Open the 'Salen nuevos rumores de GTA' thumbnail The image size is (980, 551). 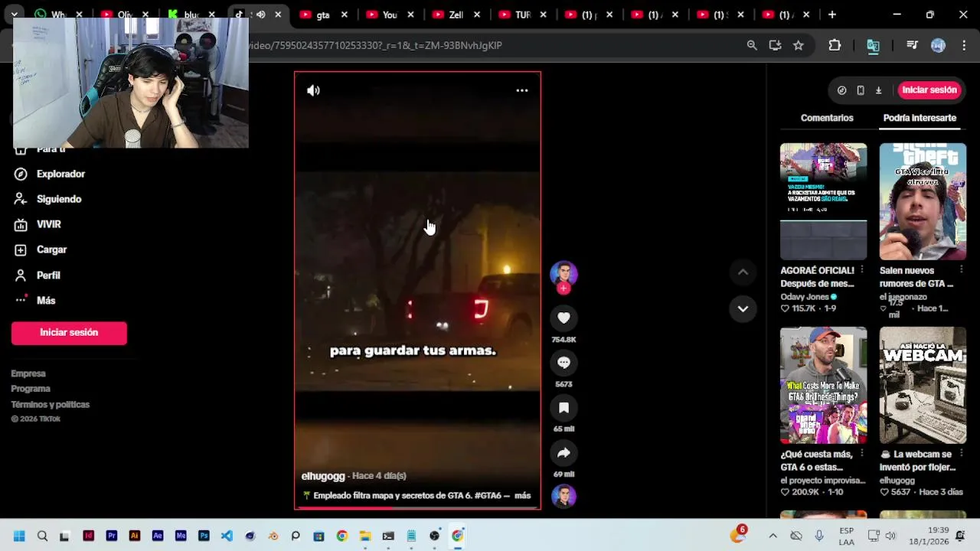point(923,201)
